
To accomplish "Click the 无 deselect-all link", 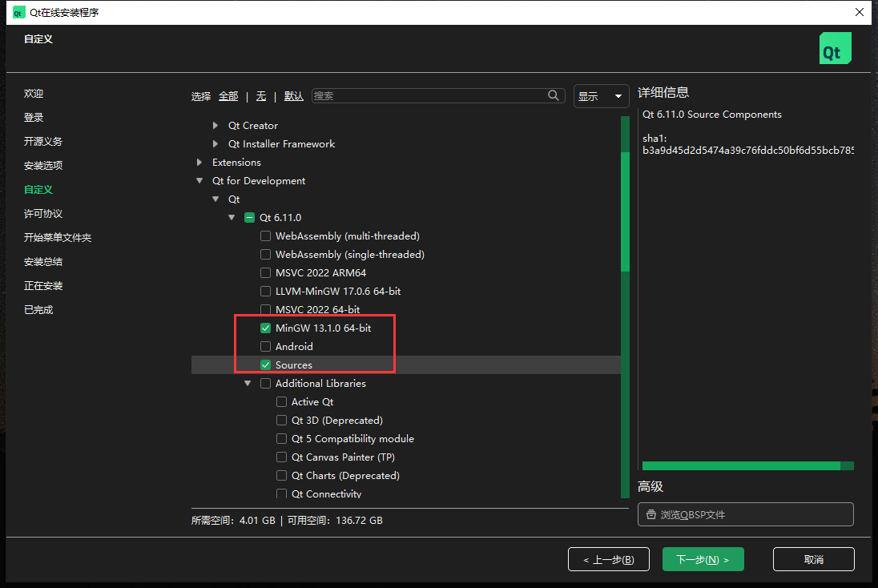I will (x=261, y=96).
